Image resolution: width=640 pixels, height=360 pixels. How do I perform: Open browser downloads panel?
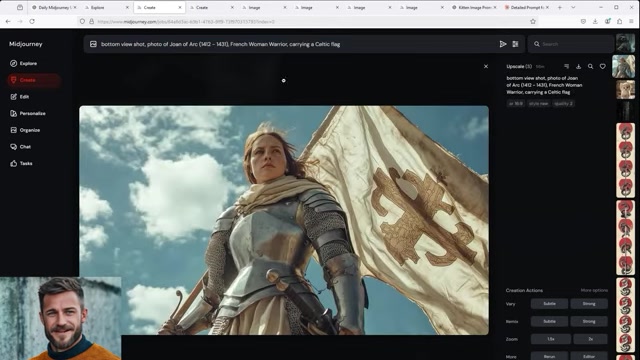click(595, 21)
